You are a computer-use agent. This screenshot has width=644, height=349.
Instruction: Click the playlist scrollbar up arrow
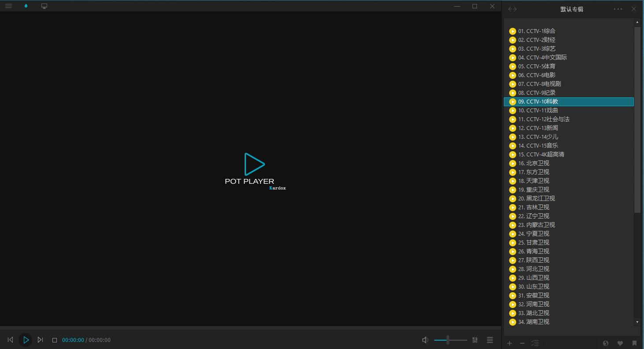click(637, 22)
